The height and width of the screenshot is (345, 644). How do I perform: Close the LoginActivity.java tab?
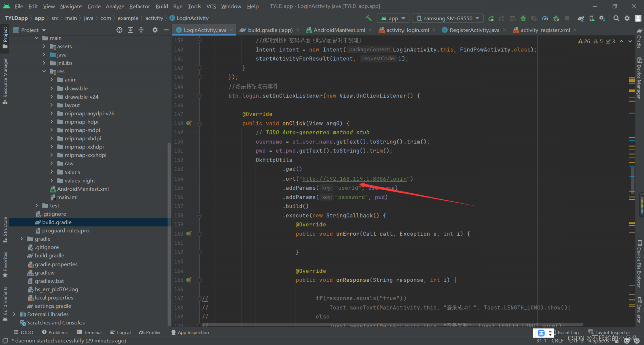(x=232, y=30)
